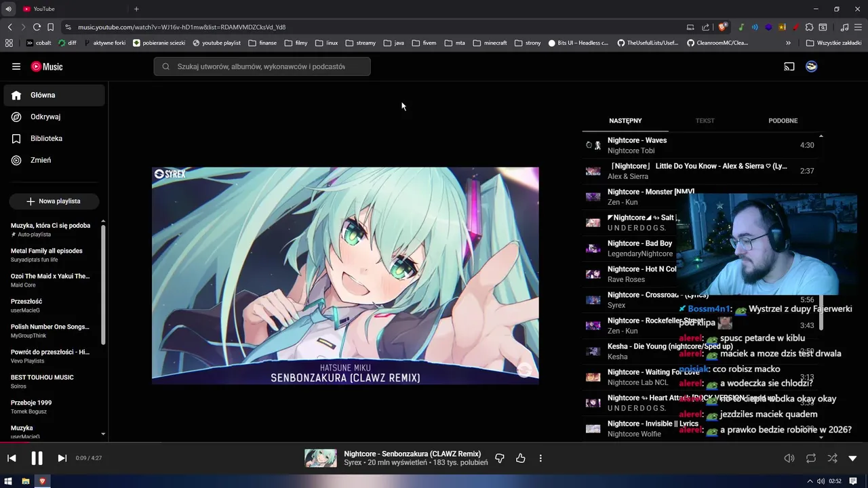Skip to next track
Viewport: 868px width, 488px height.
coord(62,458)
